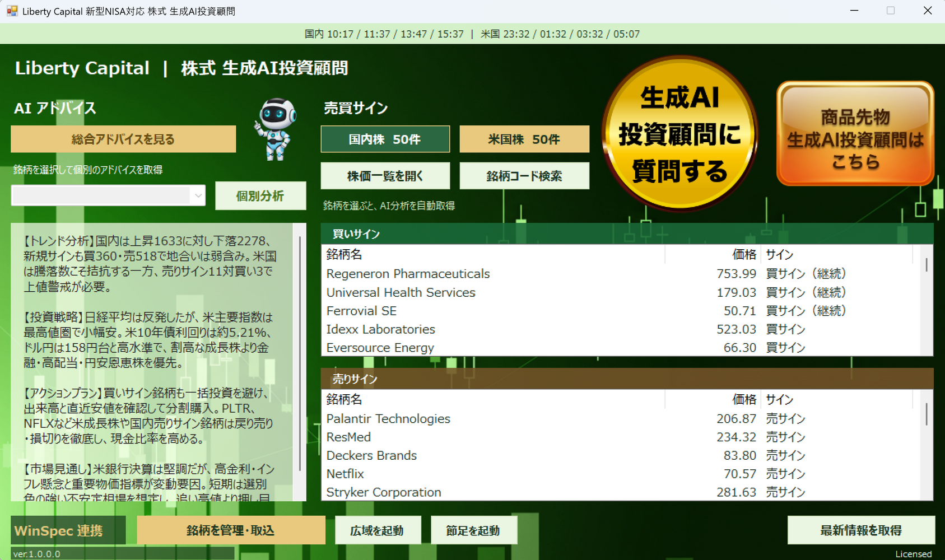Click the price 206.87 for Palantir
945x560 pixels.
[x=736, y=419]
